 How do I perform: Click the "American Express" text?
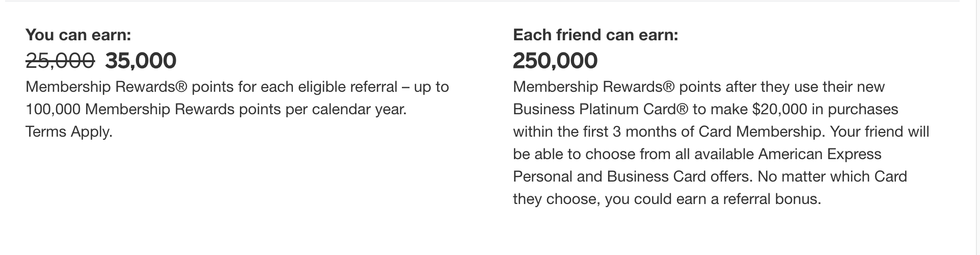coord(820,154)
